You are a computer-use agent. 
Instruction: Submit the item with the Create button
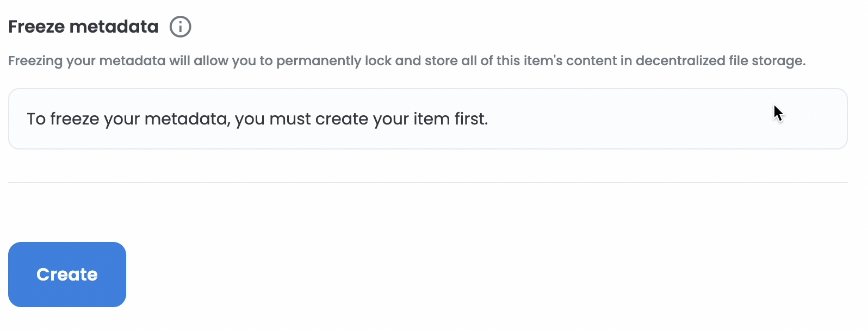[67, 275]
